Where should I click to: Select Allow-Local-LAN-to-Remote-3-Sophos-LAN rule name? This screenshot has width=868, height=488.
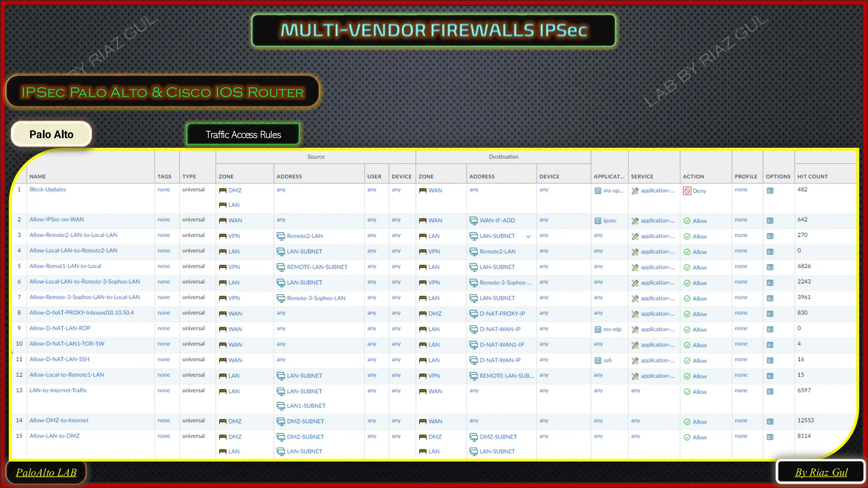(85, 282)
